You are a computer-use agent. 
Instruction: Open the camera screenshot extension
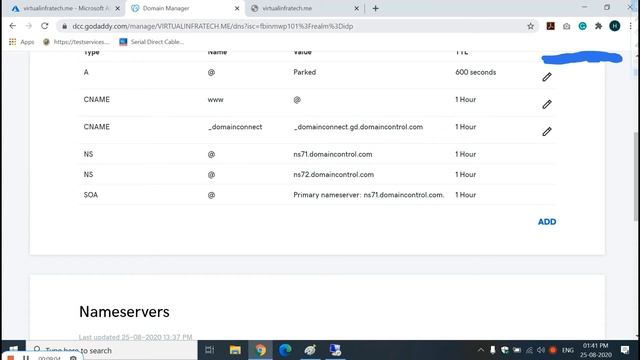click(566, 26)
